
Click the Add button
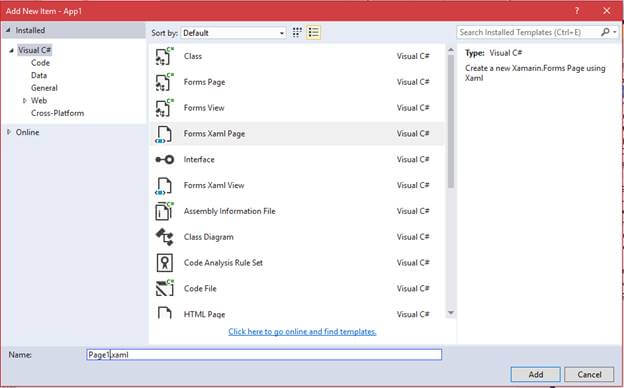click(536, 374)
